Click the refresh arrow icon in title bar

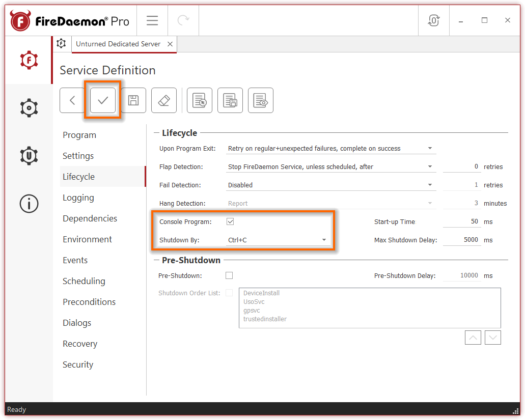(183, 20)
